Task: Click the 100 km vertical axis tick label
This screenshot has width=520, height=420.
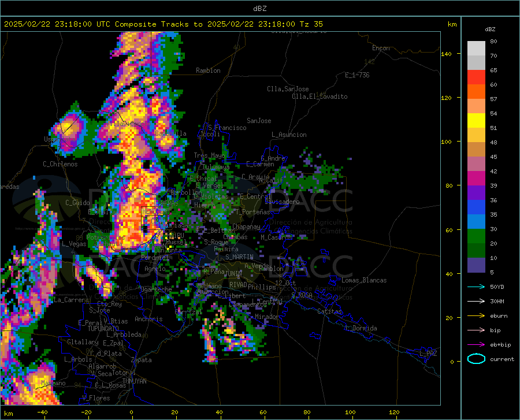Action: [447, 142]
